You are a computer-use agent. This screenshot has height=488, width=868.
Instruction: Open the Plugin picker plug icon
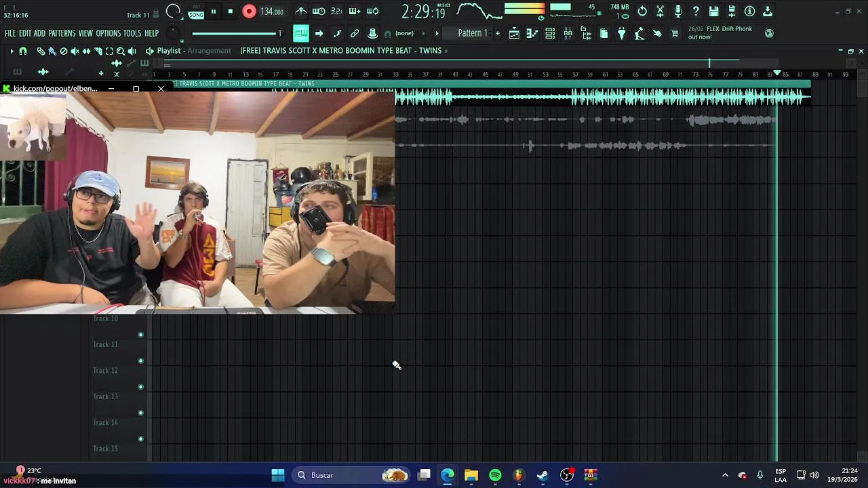(622, 33)
